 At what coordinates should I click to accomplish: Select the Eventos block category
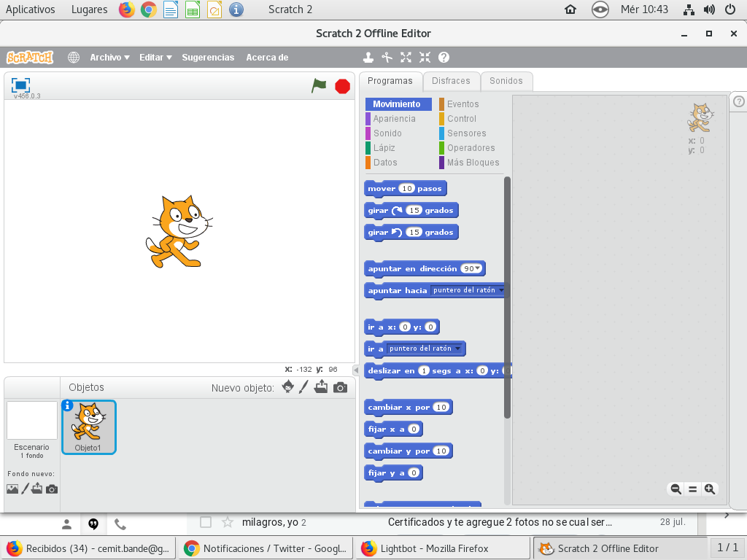(x=462, y=104)
